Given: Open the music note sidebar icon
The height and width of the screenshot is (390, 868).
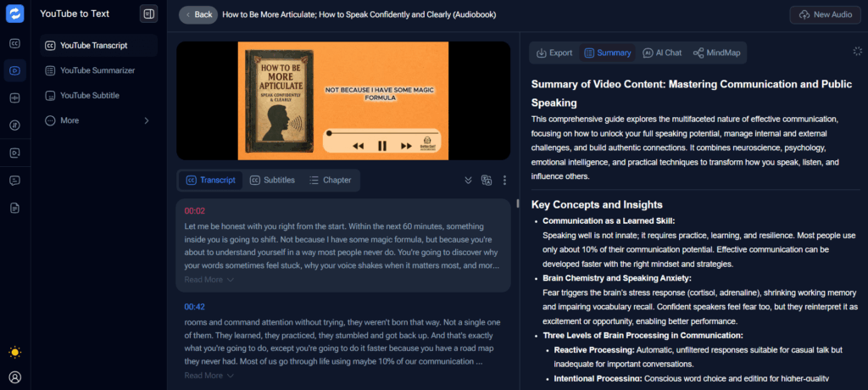Looking at the screenshot, I should [x=15, y=125].
